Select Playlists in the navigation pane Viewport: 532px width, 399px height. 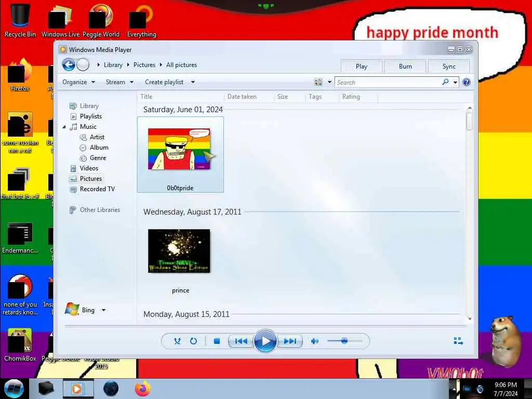click(x=90, y=116)
